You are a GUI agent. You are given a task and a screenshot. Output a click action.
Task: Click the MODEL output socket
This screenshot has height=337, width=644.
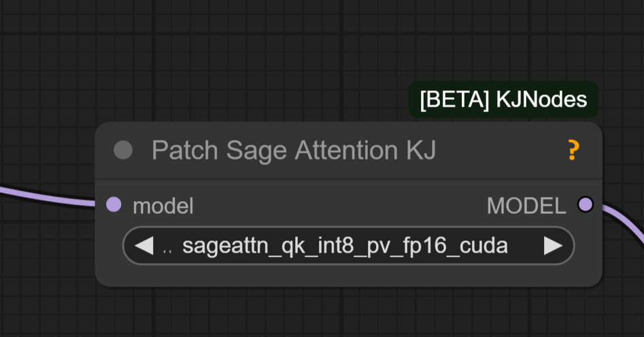pos(586,205)
